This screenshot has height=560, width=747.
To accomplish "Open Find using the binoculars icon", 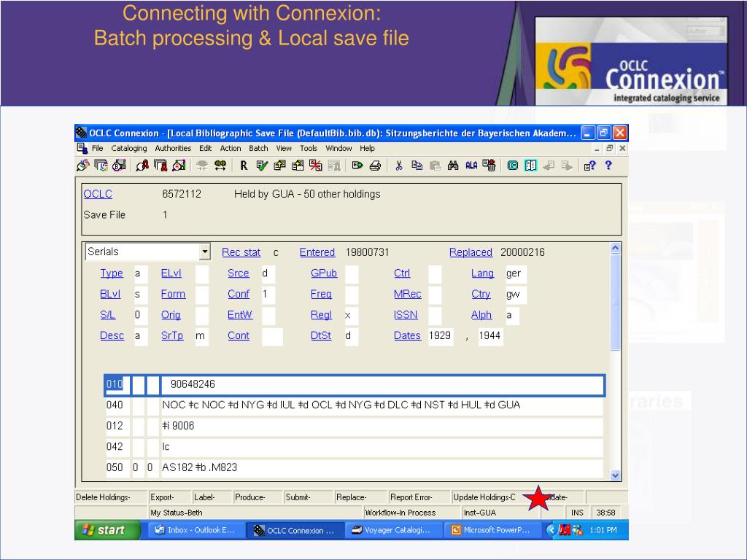I will [x=453, y=166].
